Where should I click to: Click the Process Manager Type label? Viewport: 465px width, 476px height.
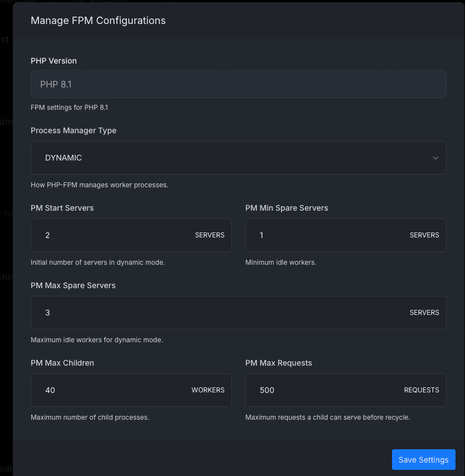pyautogui.click(x=74, y=130)
